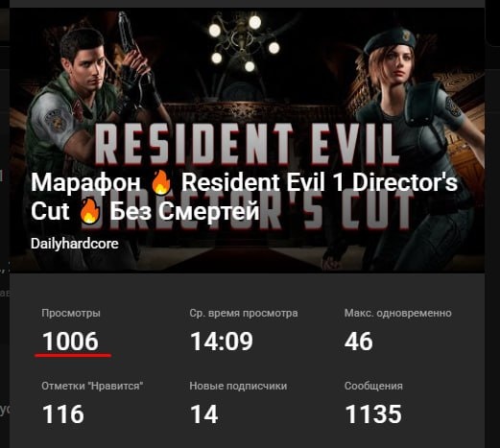Click the 1135 chat messages value
The height and width of the screenshot is (448, 500).
(x=373, y=414)
